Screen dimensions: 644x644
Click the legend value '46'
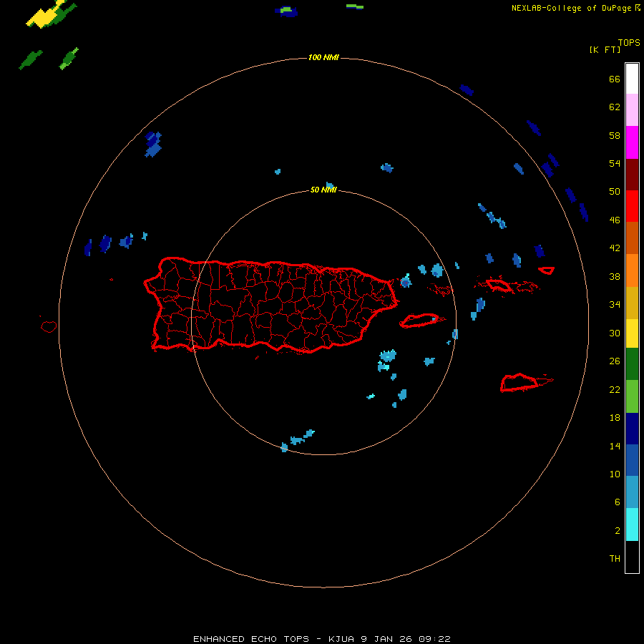[x=615, y=220]
